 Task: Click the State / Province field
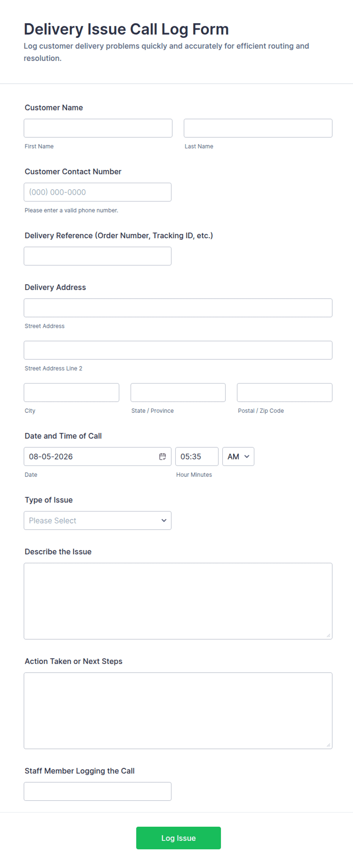coord(178,392)
